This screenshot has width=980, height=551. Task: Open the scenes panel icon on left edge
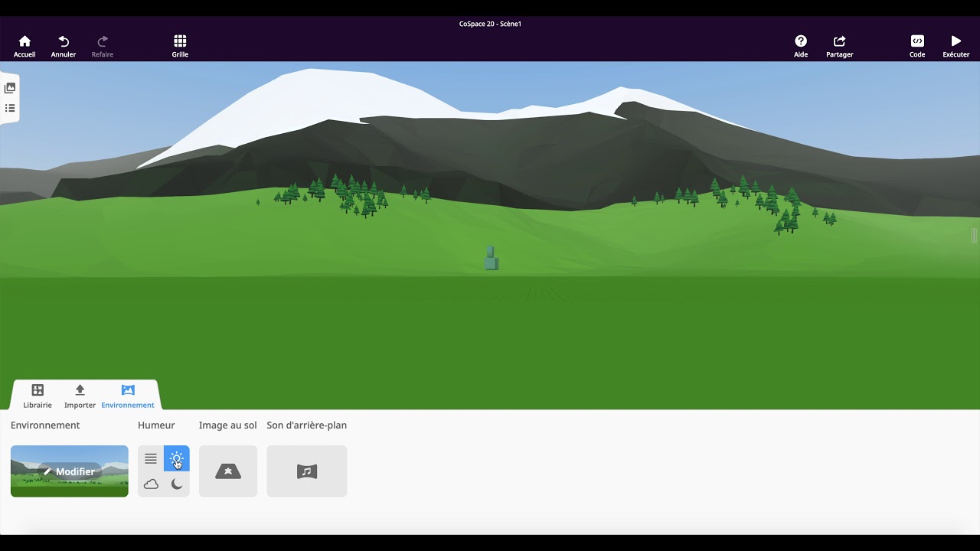pos(10,88)
